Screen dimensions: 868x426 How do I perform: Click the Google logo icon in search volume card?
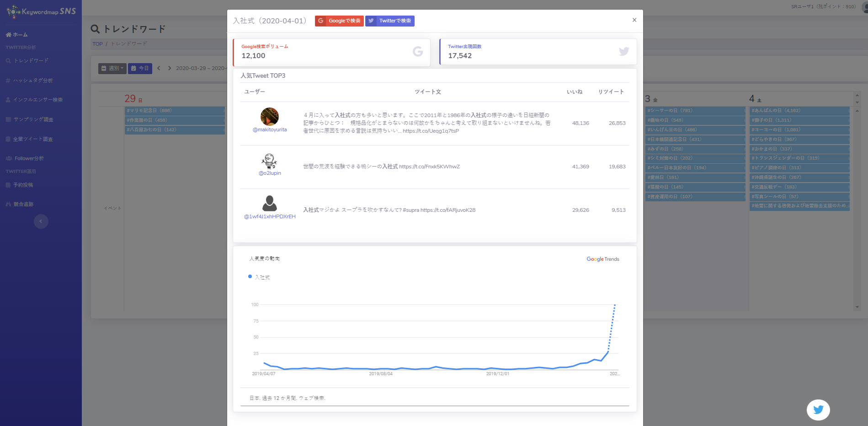click(x=418, y=52)
